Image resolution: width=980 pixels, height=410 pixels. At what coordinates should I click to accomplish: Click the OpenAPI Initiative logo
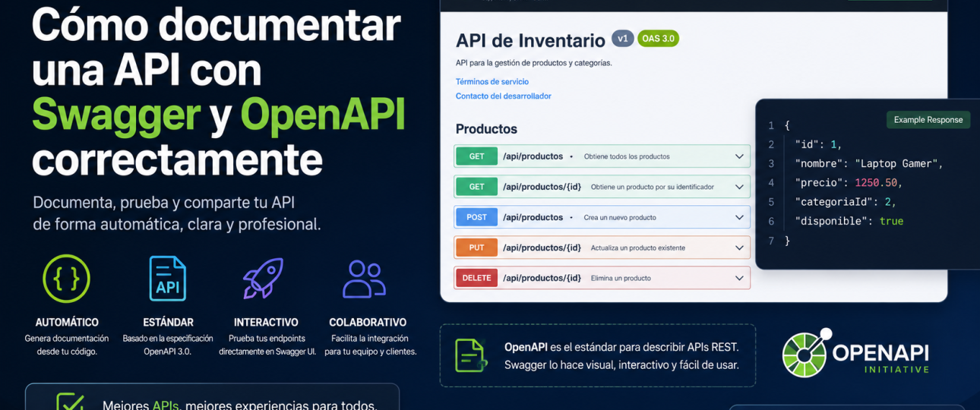point(855,353)
